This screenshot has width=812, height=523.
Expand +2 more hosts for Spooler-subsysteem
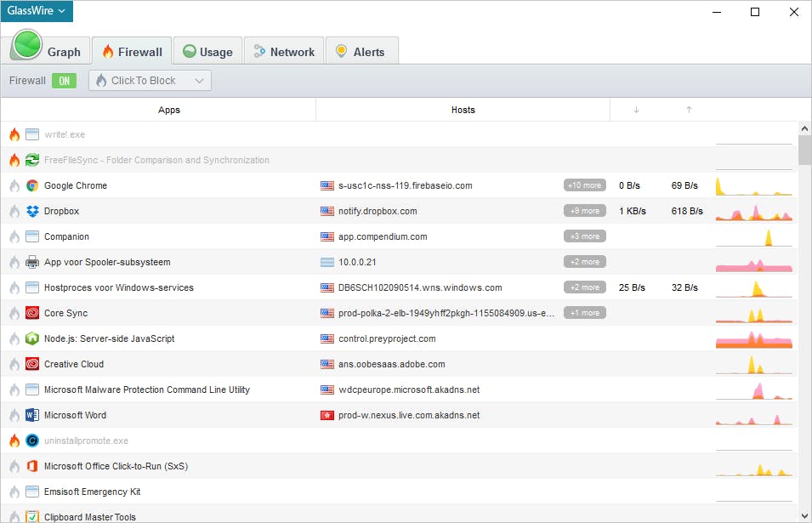tap(585, 262)
